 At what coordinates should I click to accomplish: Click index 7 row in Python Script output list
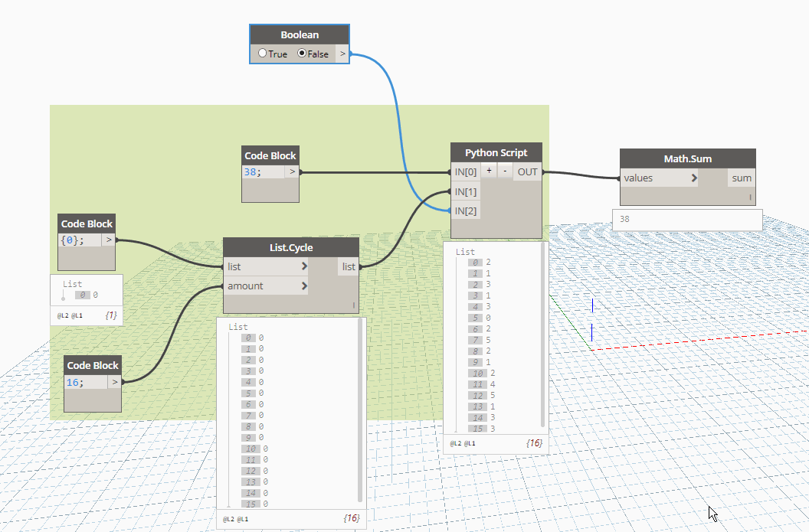pyautogui.click(x=480, y=340)
